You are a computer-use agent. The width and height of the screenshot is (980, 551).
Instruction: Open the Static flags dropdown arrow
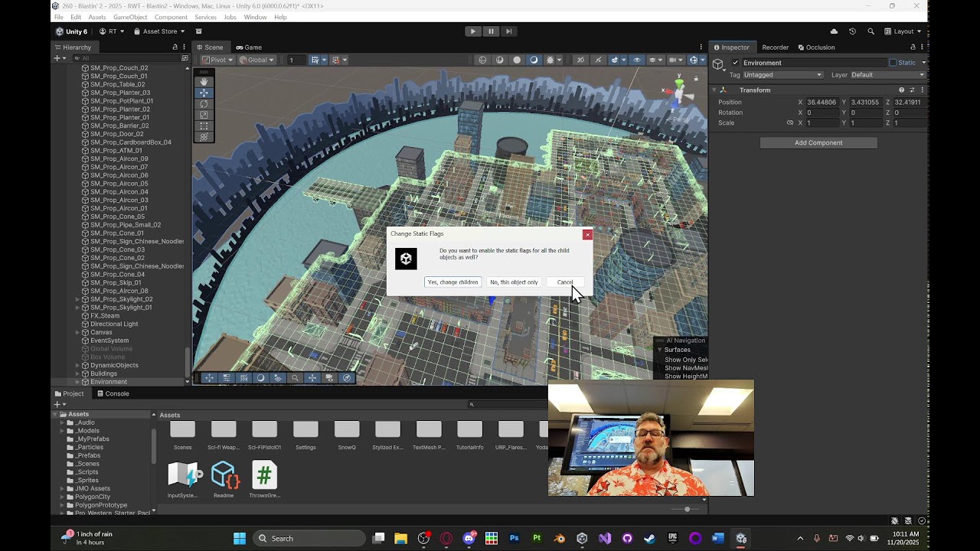point(923,63)
